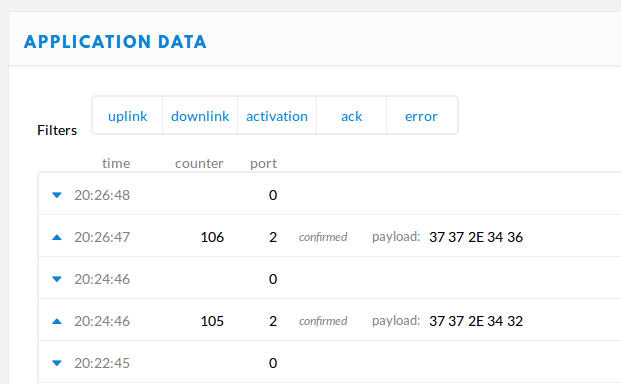Filter messages by uplink
The width and height of the screenshot is (621, 384).
click(128, 116)
